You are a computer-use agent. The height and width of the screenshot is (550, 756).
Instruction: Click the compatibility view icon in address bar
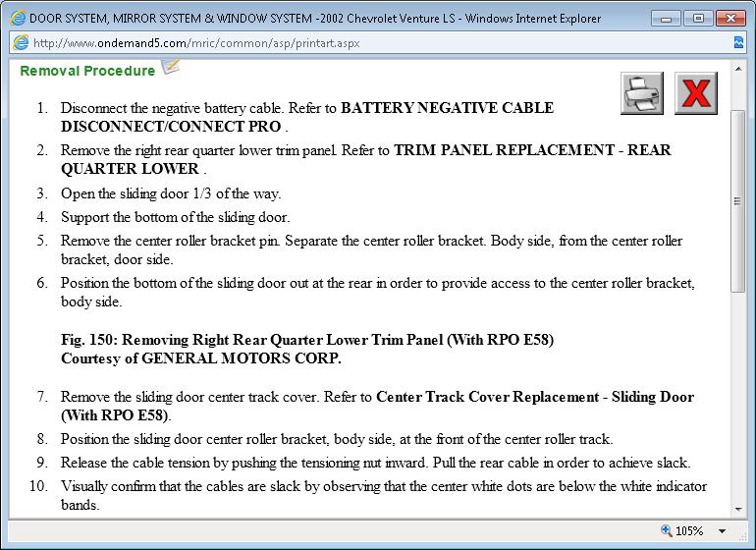pos(738,42)
